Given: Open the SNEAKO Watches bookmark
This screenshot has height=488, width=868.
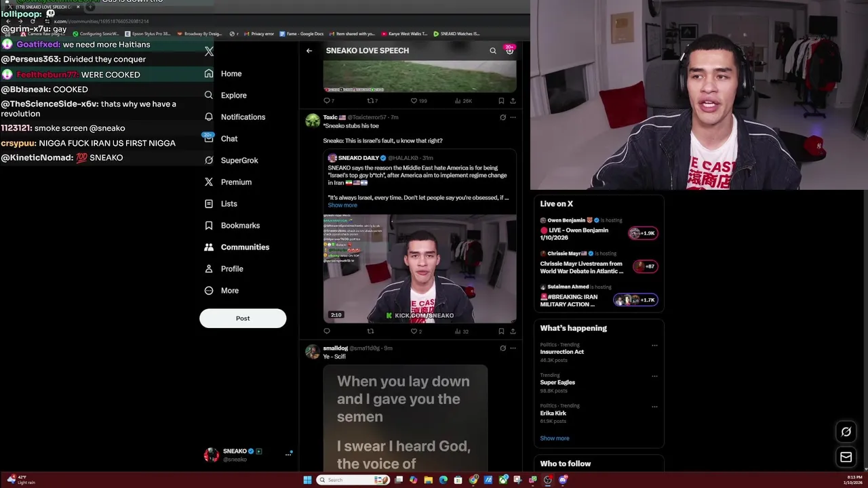Looking at the screenshot, I should pos(456,34).
